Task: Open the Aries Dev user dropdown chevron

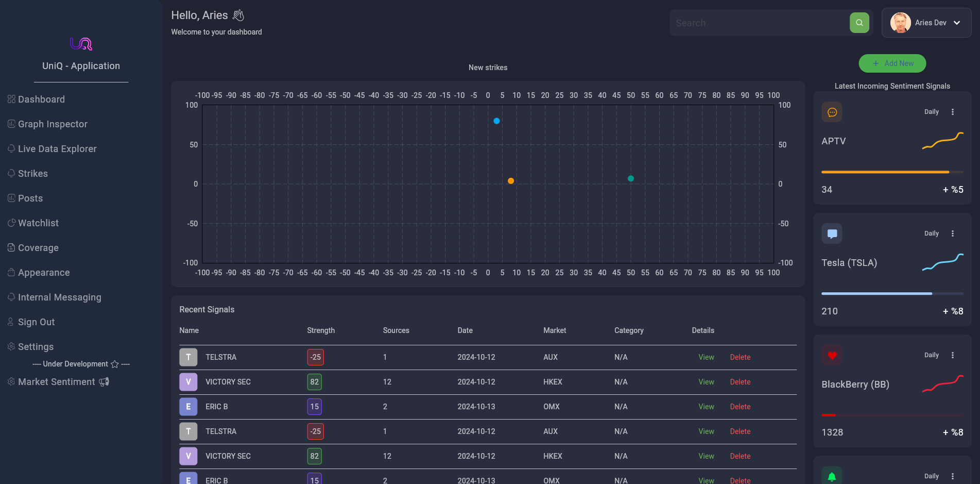Action: 957,23
